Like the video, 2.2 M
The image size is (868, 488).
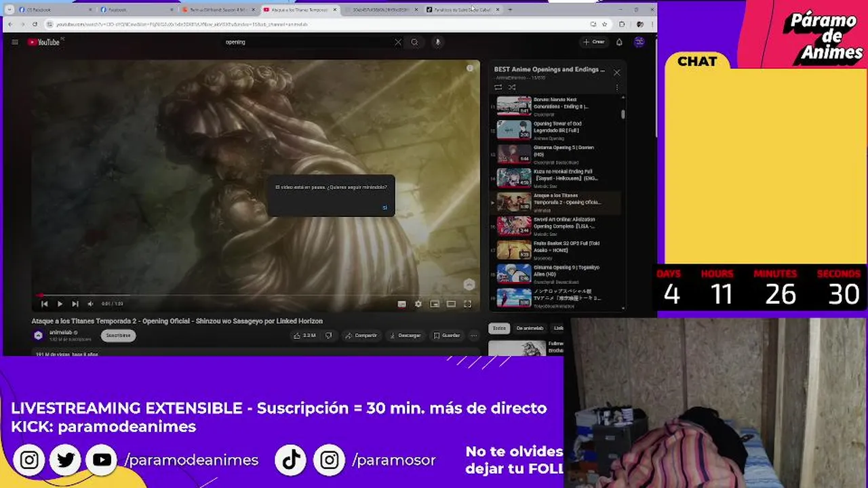tap(304, 335)
